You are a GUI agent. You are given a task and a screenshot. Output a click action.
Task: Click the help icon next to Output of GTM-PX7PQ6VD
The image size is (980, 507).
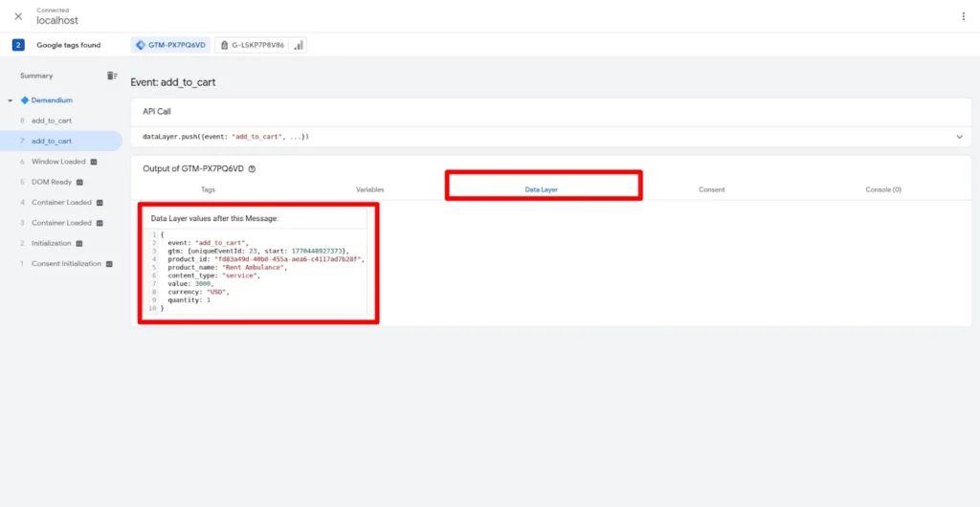[252, 168]
